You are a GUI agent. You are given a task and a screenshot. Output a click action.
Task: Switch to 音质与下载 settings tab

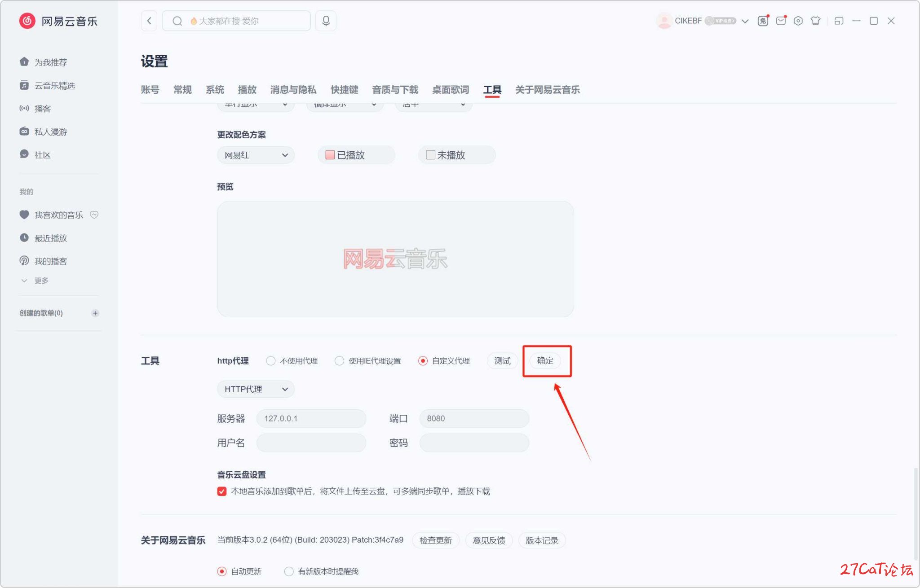coord(395,90)
